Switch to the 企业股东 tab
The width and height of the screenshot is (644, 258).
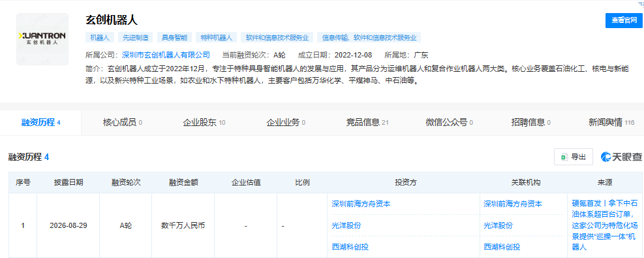[x=204, y=122]
